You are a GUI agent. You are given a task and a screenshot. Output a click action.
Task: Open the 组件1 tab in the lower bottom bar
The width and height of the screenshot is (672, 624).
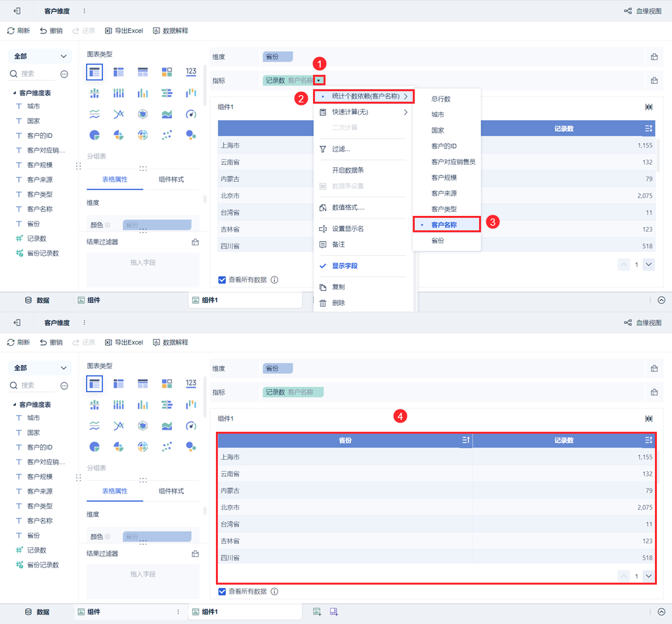245,612
